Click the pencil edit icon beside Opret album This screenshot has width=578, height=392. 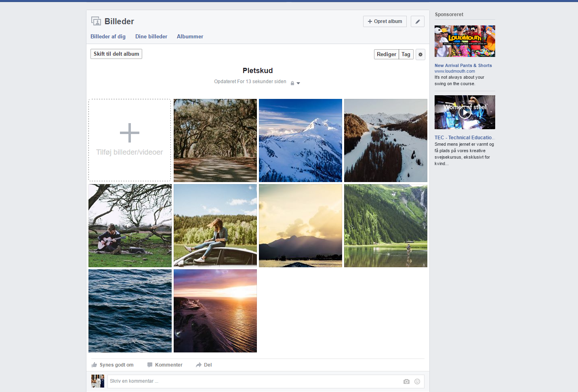coord(417,21)
